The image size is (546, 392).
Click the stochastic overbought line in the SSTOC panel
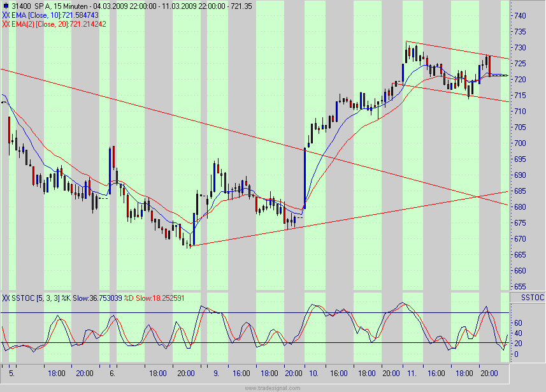click(x=255, y=312)
